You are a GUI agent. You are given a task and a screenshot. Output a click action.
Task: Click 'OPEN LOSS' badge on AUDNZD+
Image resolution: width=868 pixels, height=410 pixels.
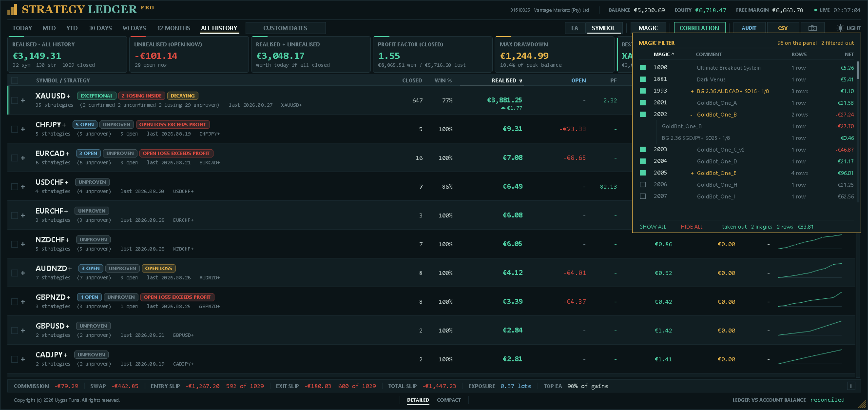[159, 269]
